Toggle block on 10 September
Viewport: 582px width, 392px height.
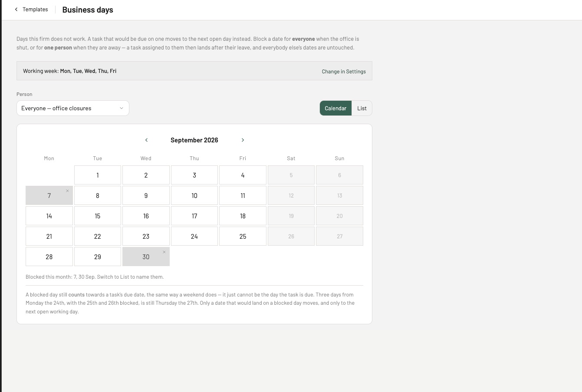click(194, 195)
